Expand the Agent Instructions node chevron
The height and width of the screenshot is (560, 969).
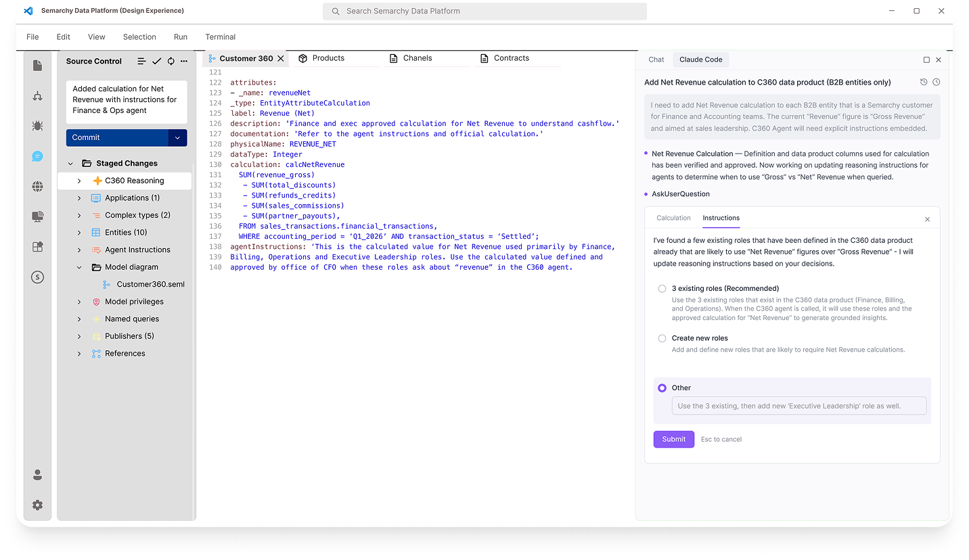pyautogui.click(x=79, y=250)
